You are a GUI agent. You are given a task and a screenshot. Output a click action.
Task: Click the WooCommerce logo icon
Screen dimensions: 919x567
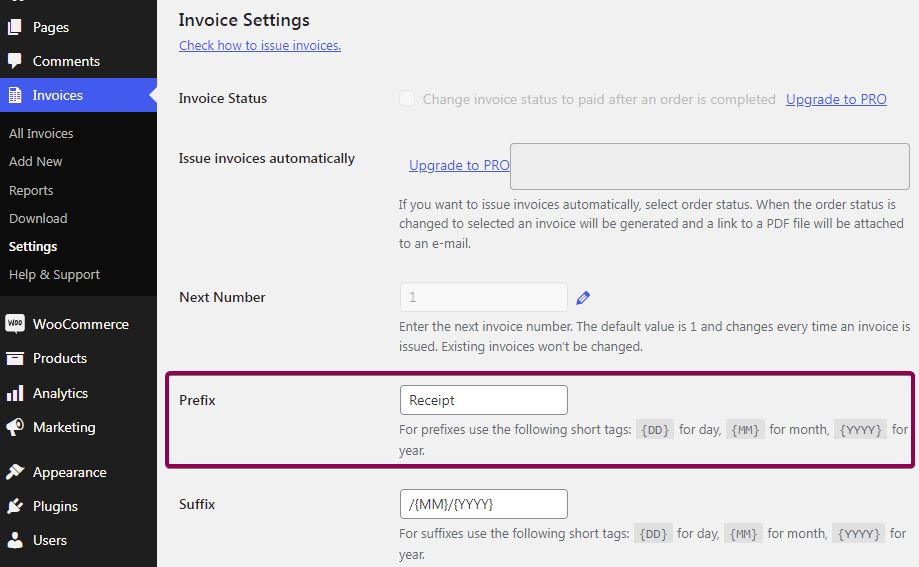tap(15, 324)
